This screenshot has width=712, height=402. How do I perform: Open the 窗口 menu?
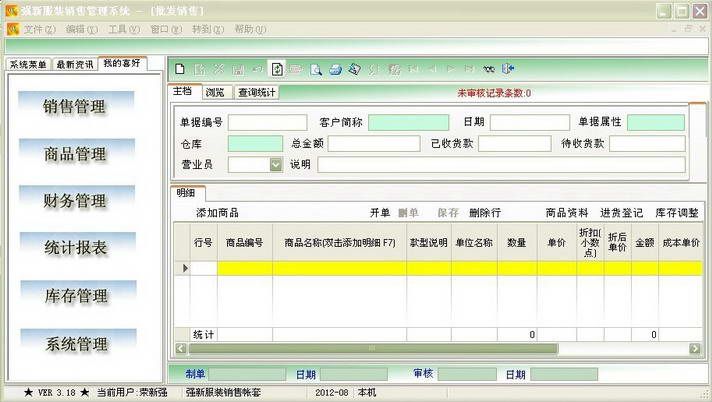pyautogui.click(x=166, y=30)
